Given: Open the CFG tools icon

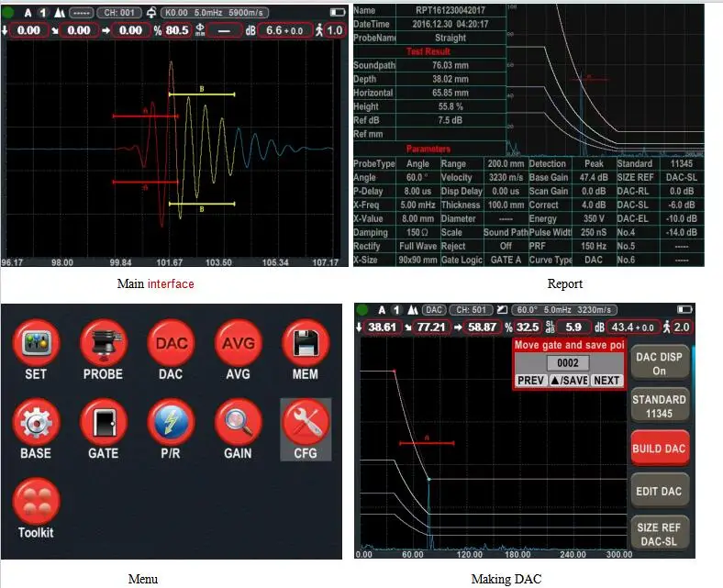Looking at the screenshot, I should click(x=305, y=424).
